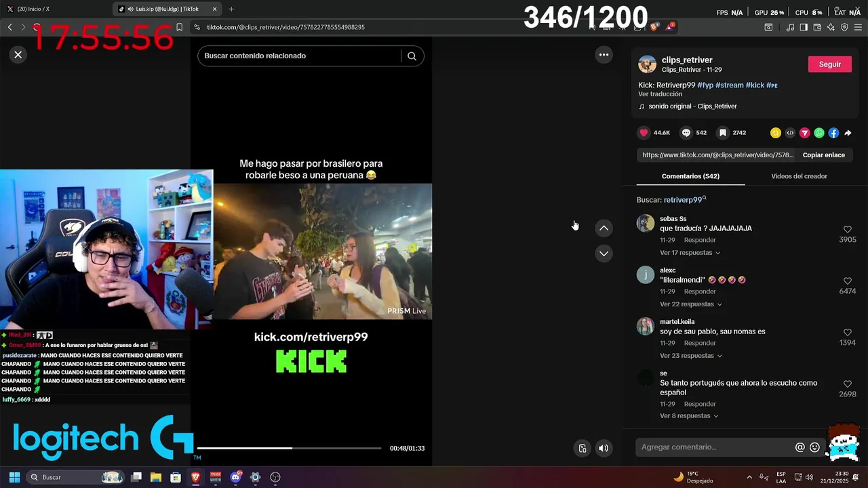Click the Buscar contenido relacionado field
The image size is (868, 488).
pyautogui.click(x=300, y=56)
